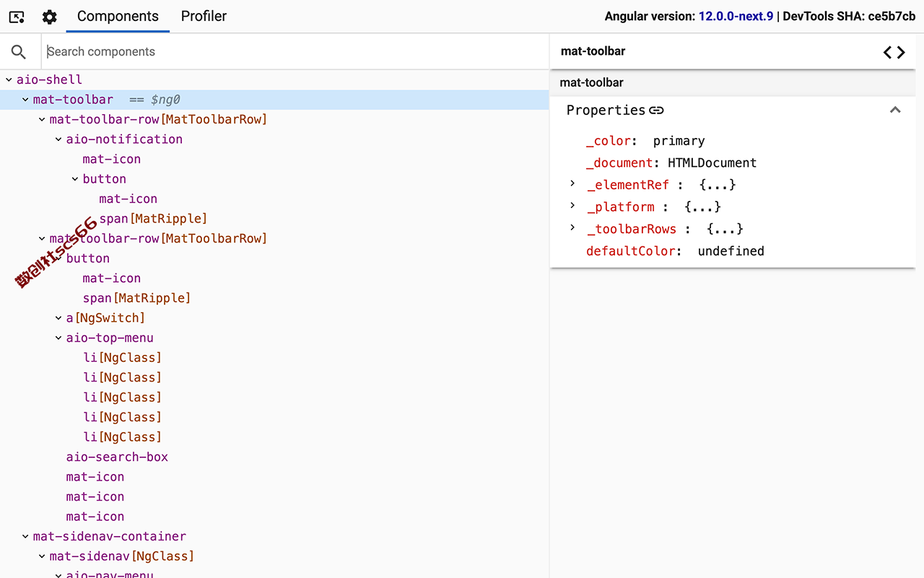Select mat-icon just below aio-search-box
This screenshot has width=924, height=578.
(x=95, y=477)
